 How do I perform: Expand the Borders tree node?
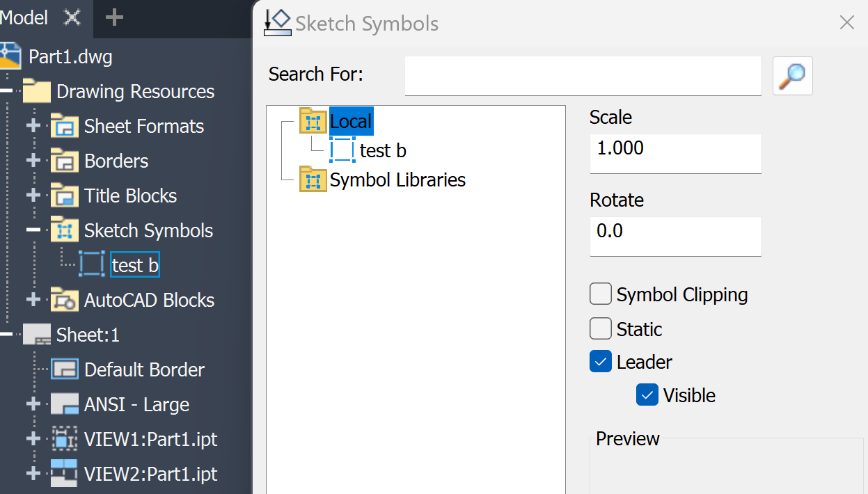[32, 161]
